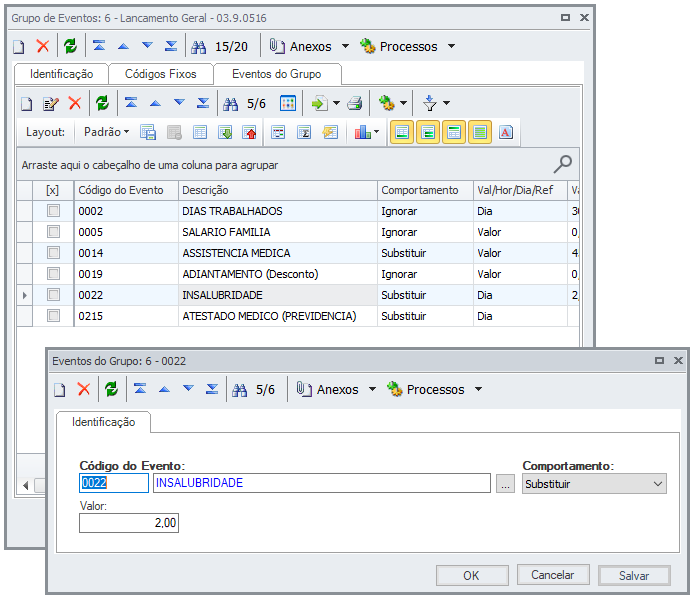Expand the filter funnel dropdown
This screenshot has height=599, width=695.
click(x=447, y=103)
